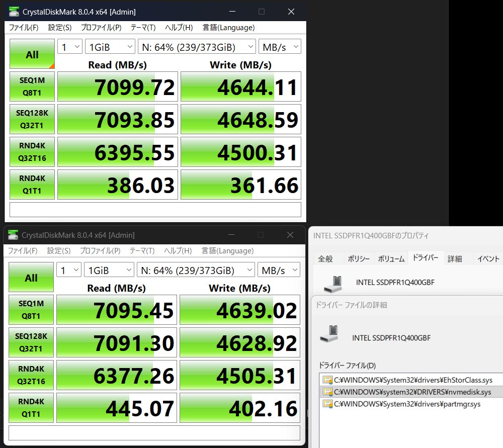
Task: Open テーマ(T) menu in top window
Action: coord(143,28)
